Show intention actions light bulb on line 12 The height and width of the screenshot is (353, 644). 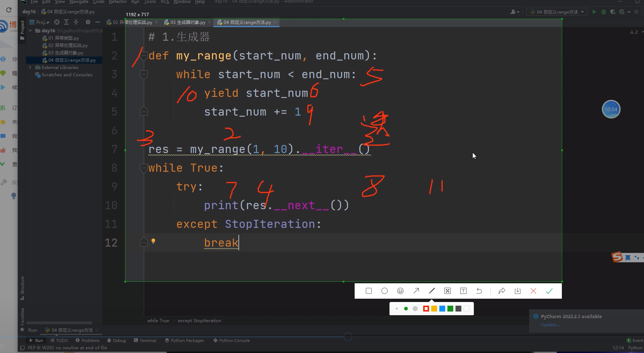point(153,241)
